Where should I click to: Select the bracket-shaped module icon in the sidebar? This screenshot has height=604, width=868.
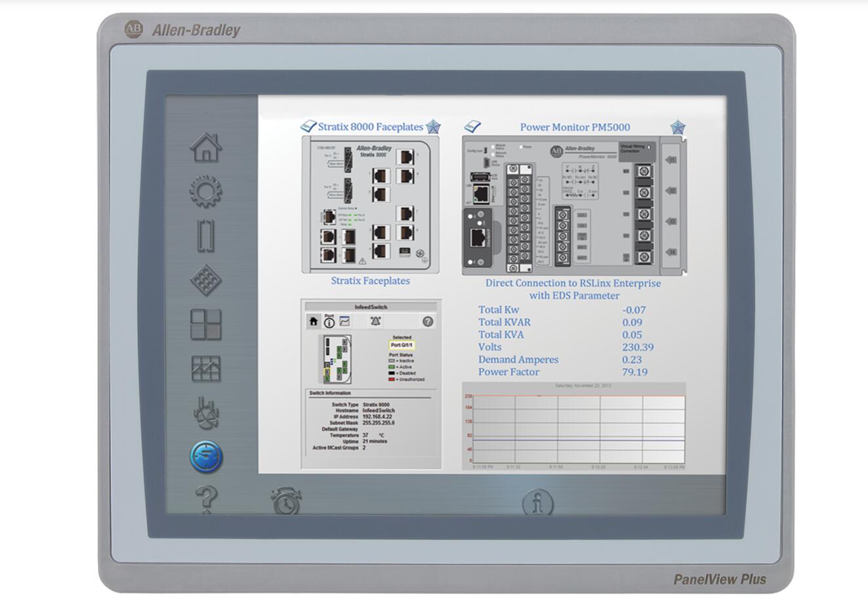206,235
